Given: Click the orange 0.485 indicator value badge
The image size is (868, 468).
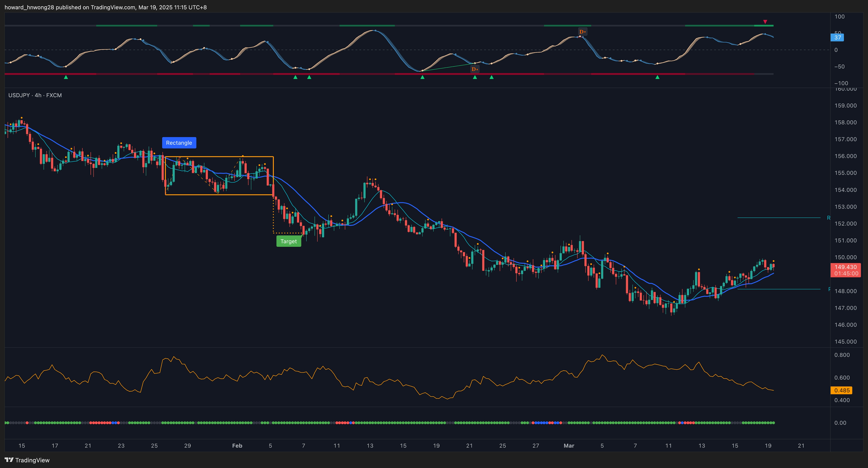Looking at the screenshot, I should (842, 390).
